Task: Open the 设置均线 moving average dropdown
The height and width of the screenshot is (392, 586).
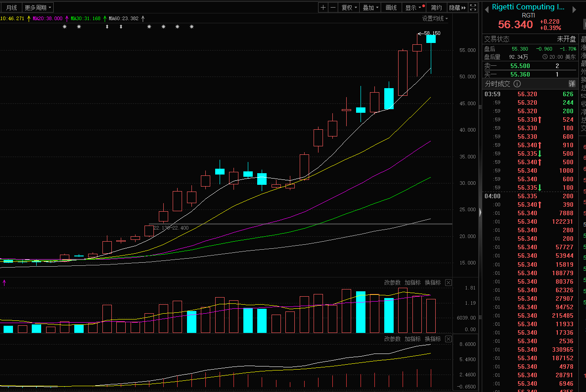Action: (435, 18)
